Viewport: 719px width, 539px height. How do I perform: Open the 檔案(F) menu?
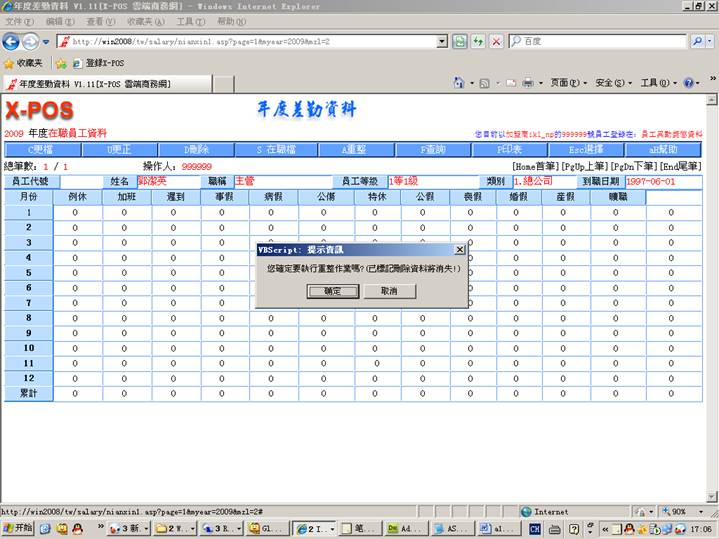coord(20,21)
